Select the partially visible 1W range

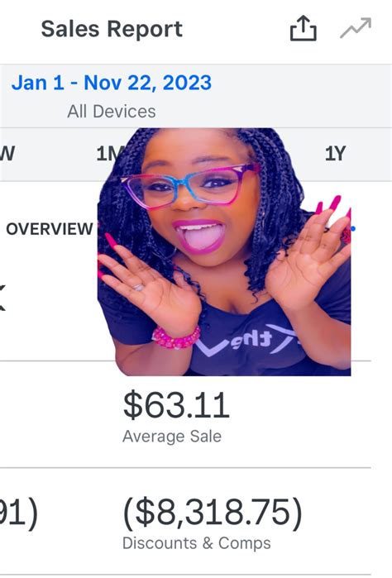(x=7, y=154)
